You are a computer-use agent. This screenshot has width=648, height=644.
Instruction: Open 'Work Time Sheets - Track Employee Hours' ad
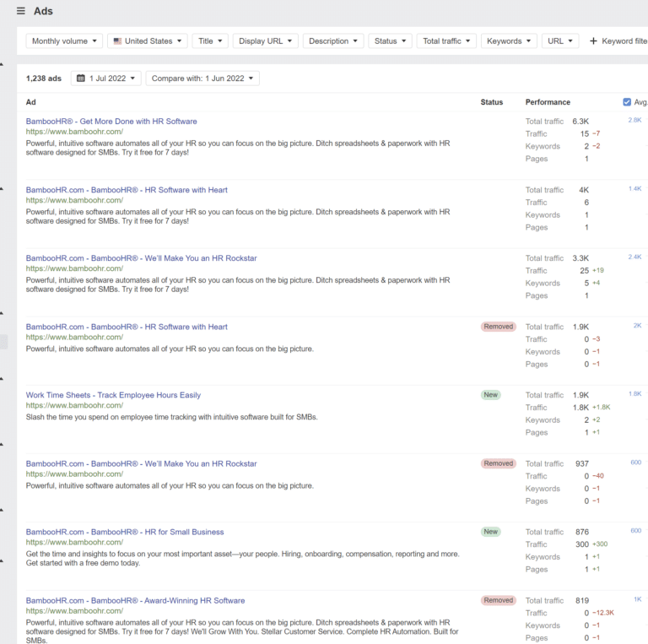pyautogui.click(x=113, y=395)
